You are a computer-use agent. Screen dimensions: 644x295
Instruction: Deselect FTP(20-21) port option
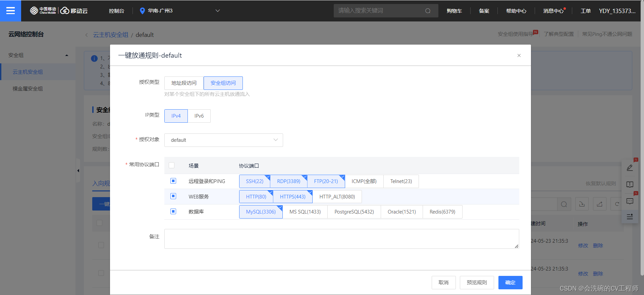pos(326,181)
